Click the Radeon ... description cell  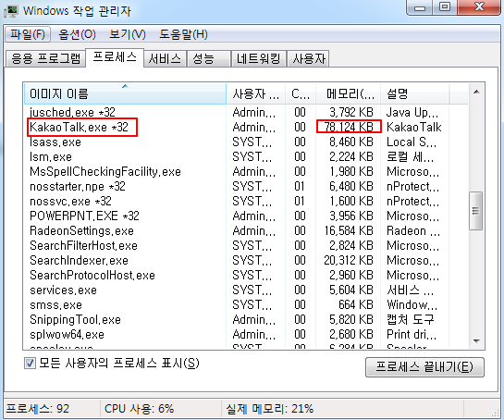tap(413, 230)
